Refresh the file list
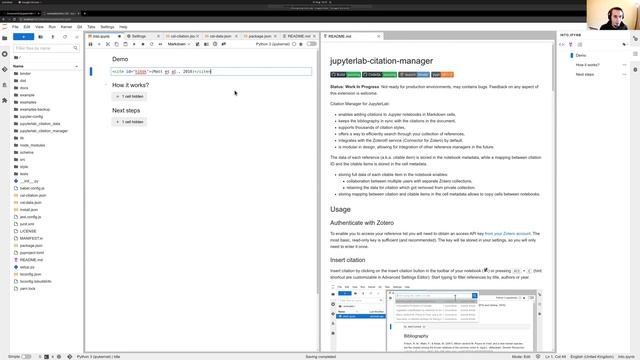Image resolution: width=640 pixels, height=360 pixels. pos(64,37)
